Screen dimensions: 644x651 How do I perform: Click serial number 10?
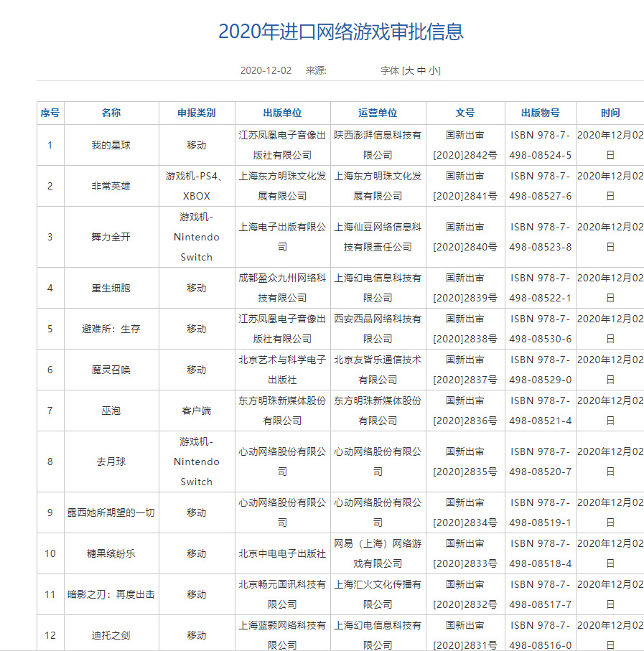[50, 554]
